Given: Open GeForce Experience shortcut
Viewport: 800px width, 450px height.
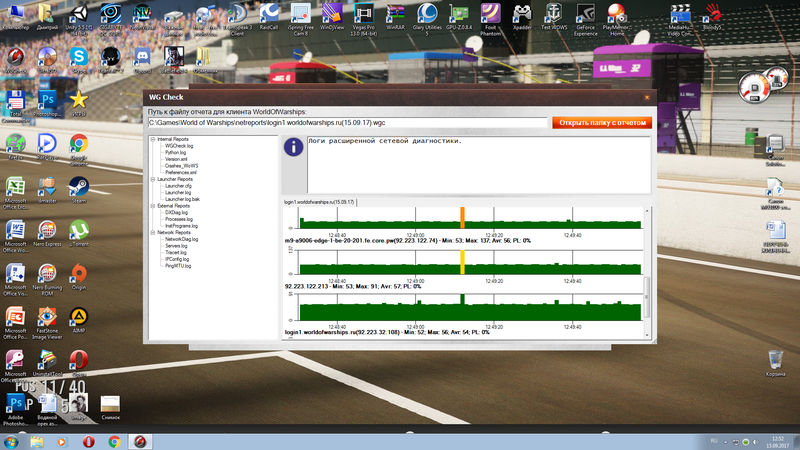Looking at the screenshot, I should 585,19.
